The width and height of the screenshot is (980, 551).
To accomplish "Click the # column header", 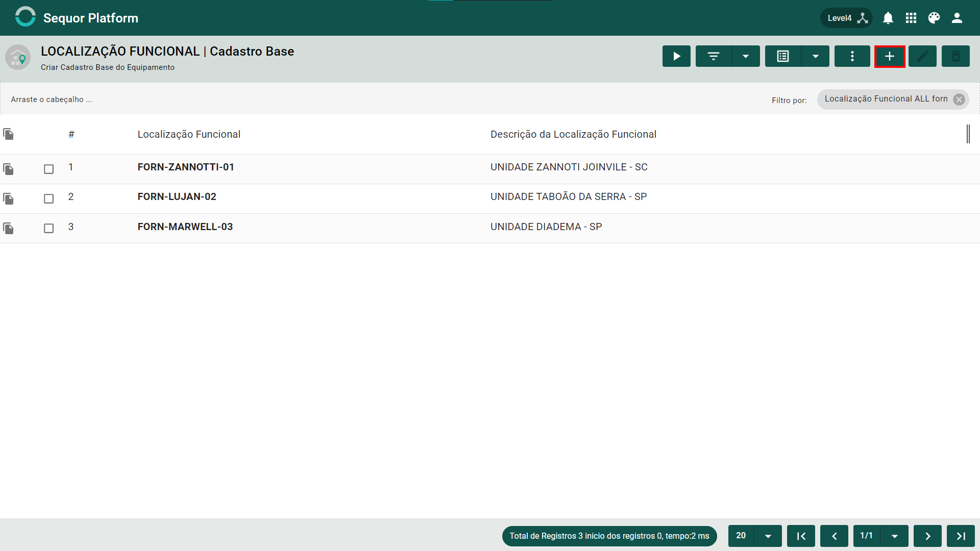I will click(71, 134).
